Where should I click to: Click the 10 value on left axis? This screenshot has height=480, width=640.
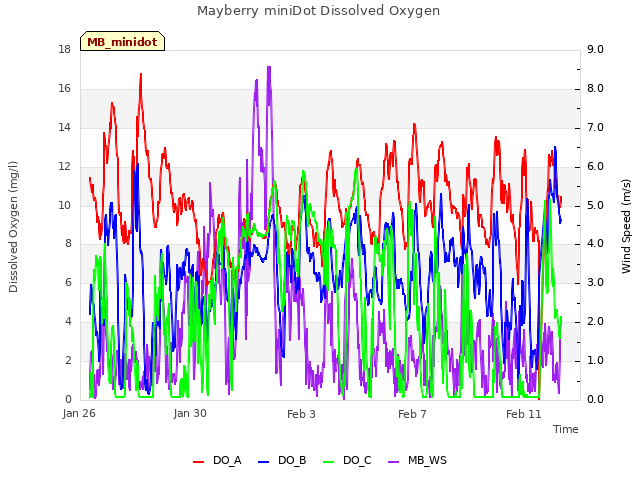[64, 205]
